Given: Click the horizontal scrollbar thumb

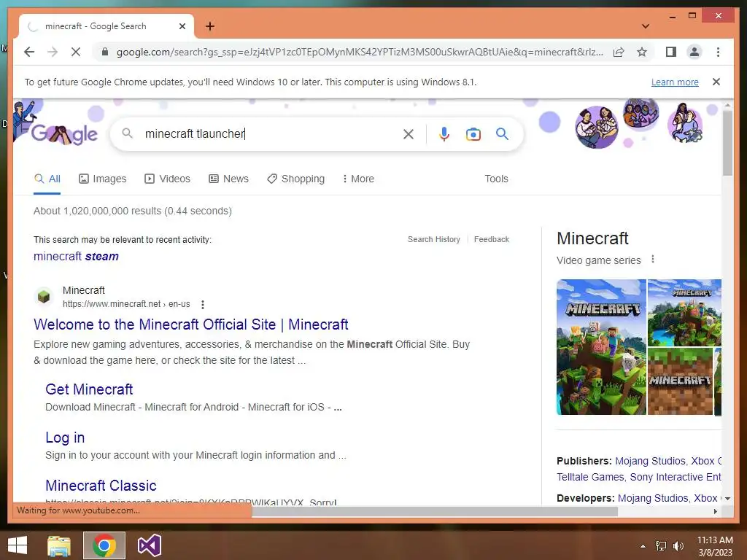Looking at the screenshot, I should pos(435,511).
